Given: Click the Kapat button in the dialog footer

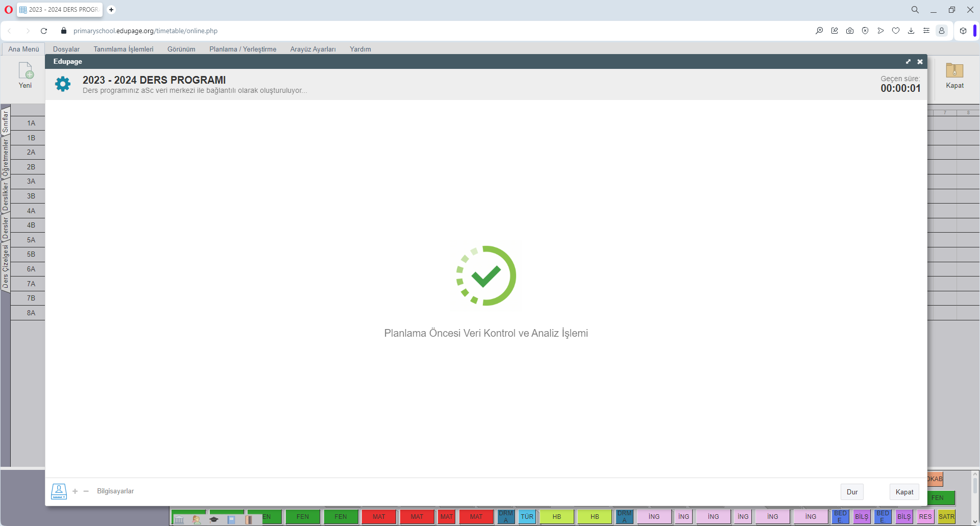Looking at the screenshot, I should click(x=904, y=492).
